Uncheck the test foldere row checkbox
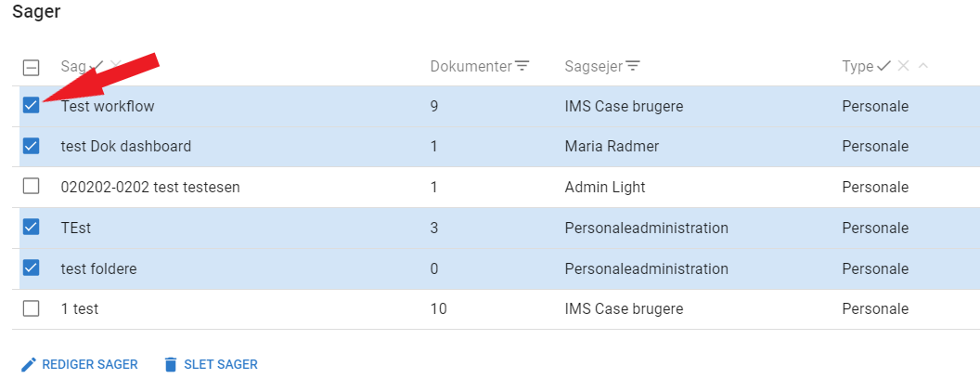 (x=31, y=268)
